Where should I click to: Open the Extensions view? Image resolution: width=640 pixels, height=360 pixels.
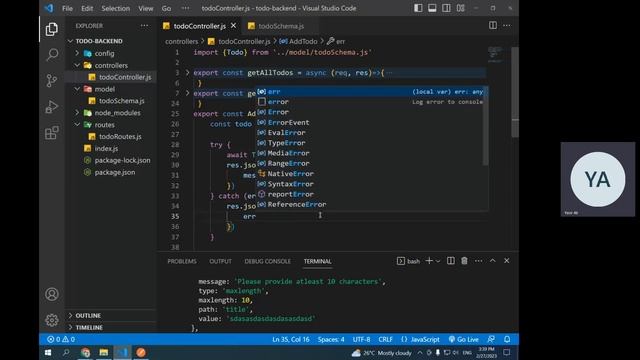52,132
